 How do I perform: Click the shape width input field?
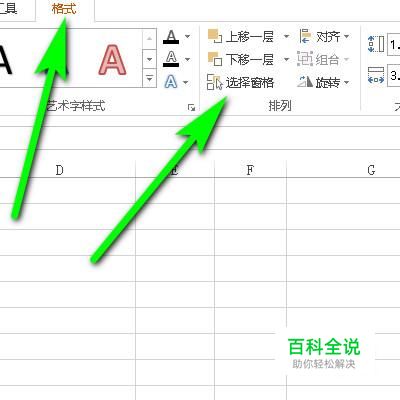tap(394, 76)
